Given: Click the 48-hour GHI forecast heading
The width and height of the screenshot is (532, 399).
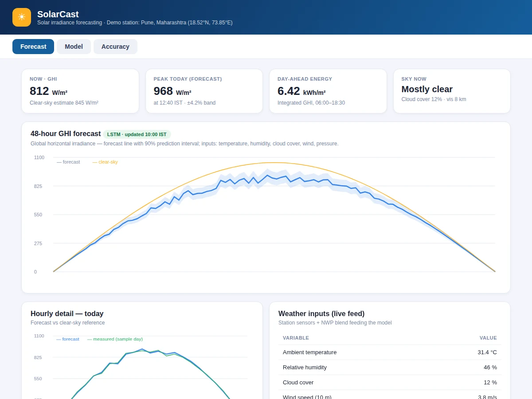Looking at the screenshot, I should [66, 134].
